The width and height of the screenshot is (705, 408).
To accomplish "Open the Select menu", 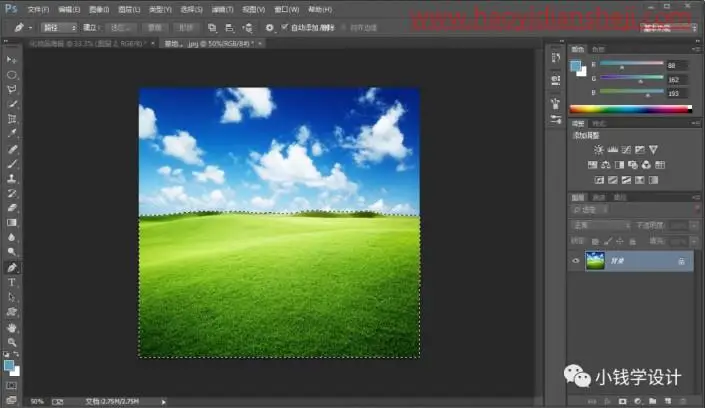I will tap(191, 9).
